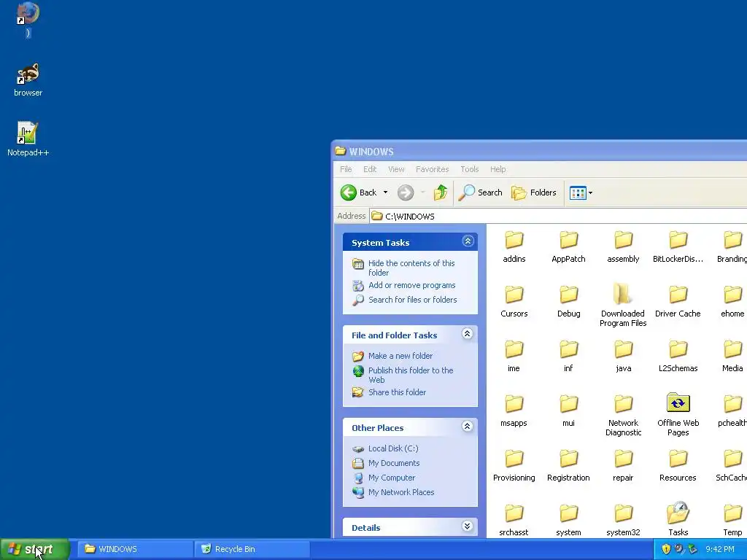Select the mui folder
747x560 pixels.
pyautogui.click(x=568, y=411)
